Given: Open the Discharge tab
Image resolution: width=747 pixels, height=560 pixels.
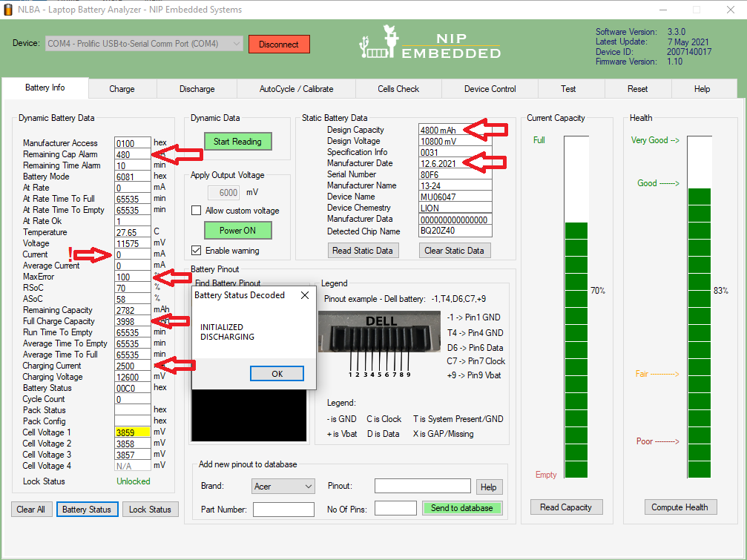Looking at the screenshot, I should pyautogui.click(x=197, y=89).
